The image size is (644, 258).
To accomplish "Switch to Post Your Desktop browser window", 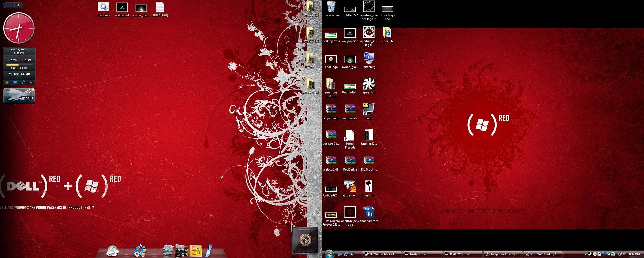I will pos(543,254).
